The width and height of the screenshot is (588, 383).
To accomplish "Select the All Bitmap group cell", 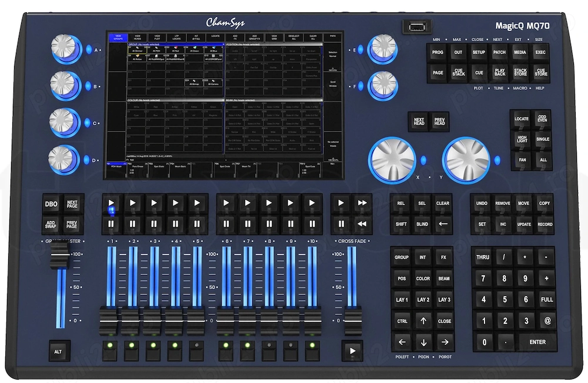I will click(194, 82).
